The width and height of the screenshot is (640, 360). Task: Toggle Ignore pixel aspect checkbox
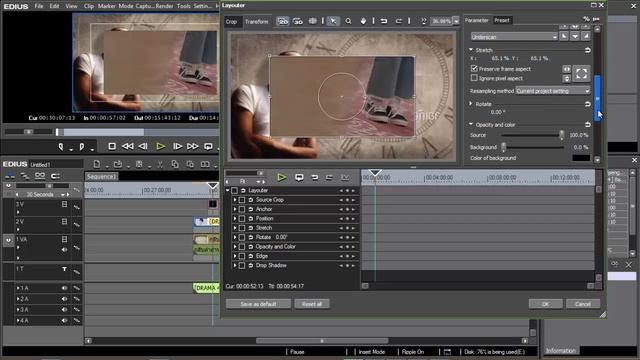474,78
